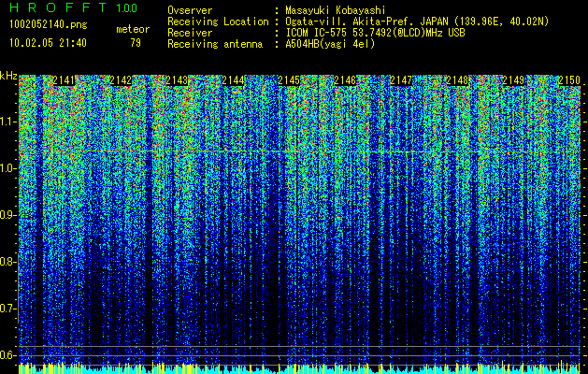Click the date stamp 10.02.05 21:40
Screen dimensions: 588x374
click(48, 43)
